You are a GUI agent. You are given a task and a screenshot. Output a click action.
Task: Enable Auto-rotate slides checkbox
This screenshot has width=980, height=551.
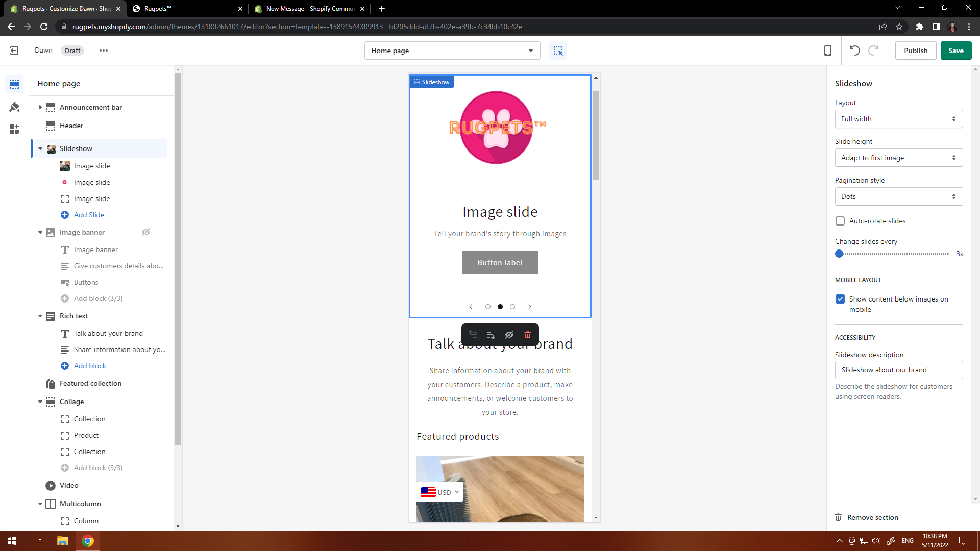(840, 221)
